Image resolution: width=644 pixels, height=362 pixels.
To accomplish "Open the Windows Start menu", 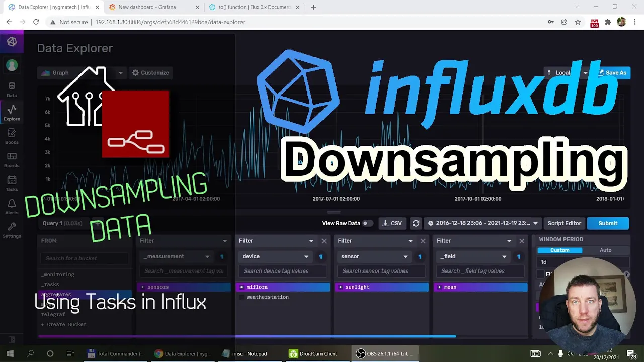I will point(10,353).
